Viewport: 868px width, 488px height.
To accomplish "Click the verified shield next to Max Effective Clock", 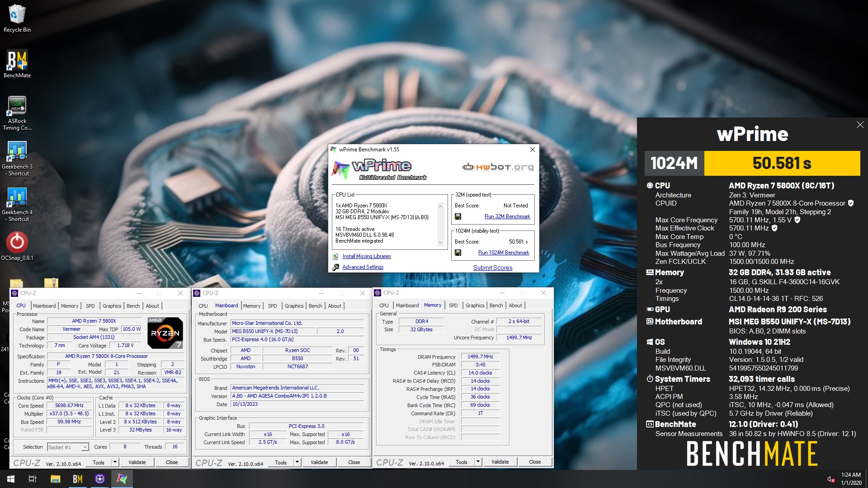I will (x=774, y=228).
